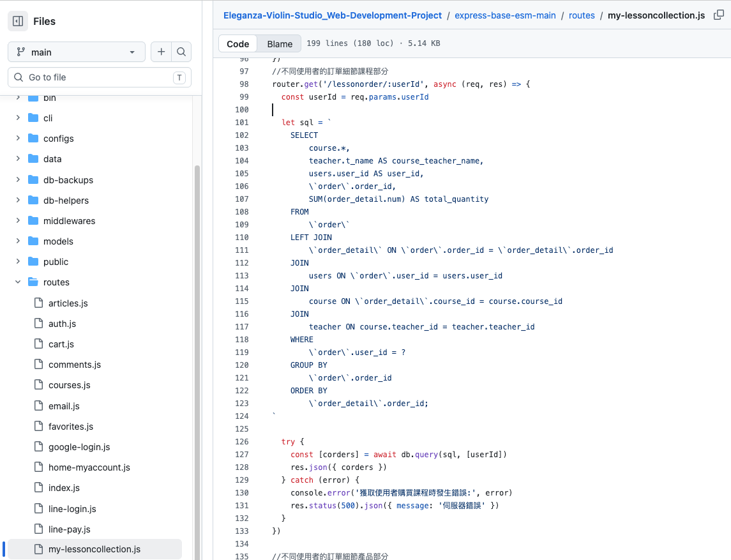Expand the data folder chevron
This screenshot has width=731, height=560.
click(18, 159)
